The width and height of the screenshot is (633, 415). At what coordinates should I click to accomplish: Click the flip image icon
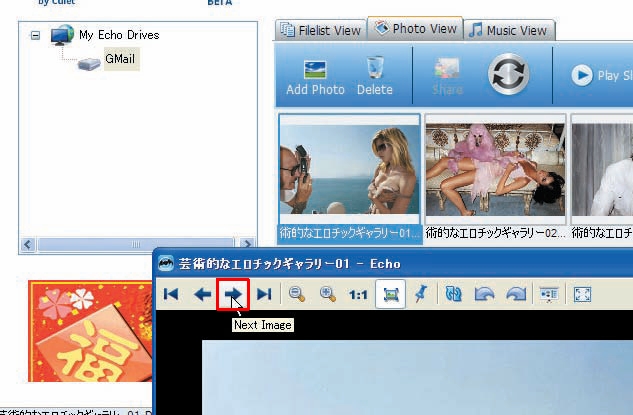pyautogui.click(x=453, y=294)
